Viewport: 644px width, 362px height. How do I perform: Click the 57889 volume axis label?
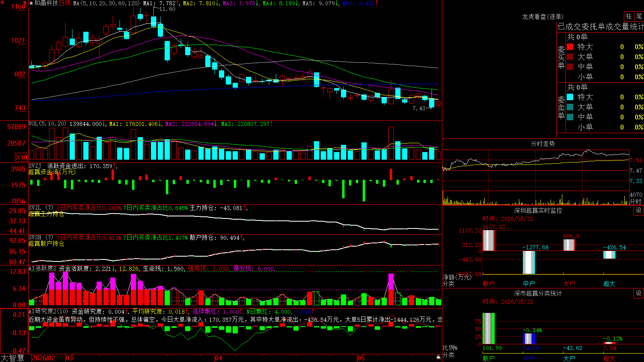[17, 127]
